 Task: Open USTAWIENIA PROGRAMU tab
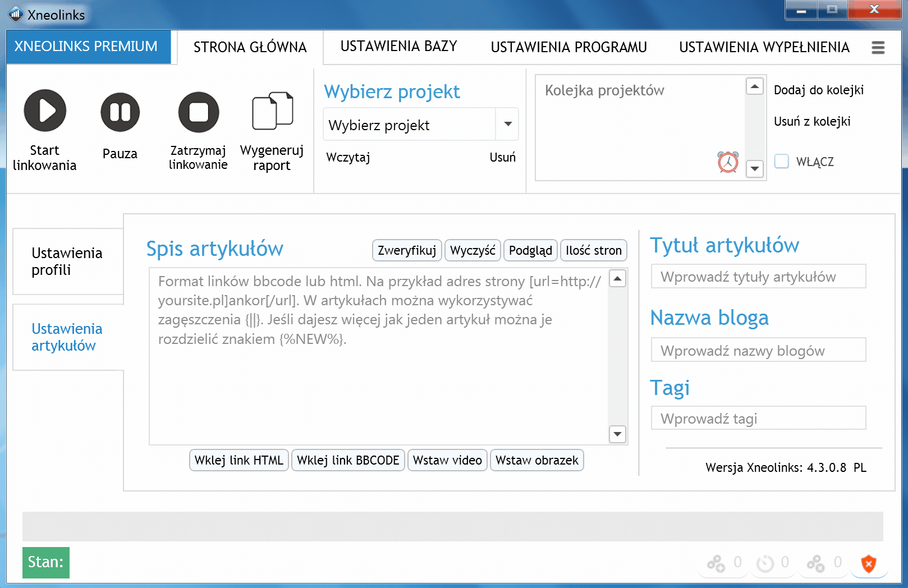(x=569, y=47)
